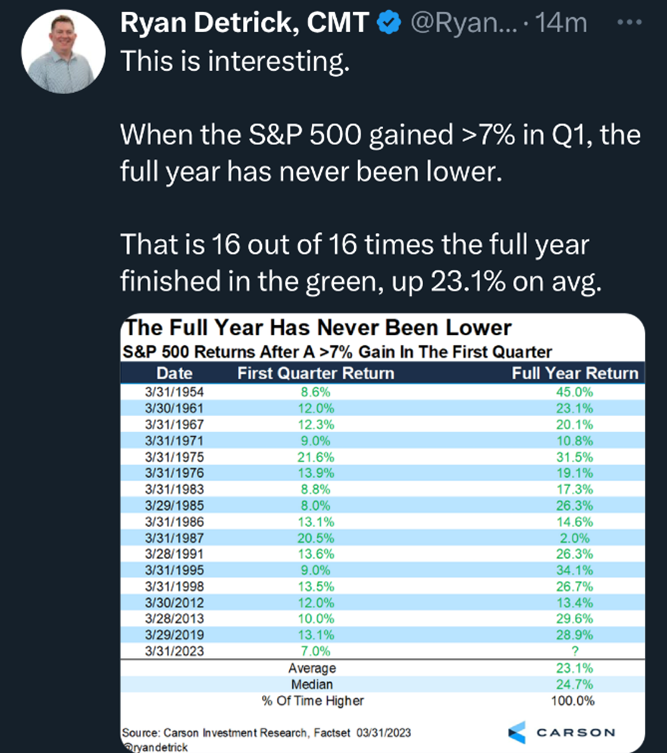Viewport: 667px width, 753px height.
Task: Open the chart title 'The Full Year Has Never Been Lower'
Action: 316,328
